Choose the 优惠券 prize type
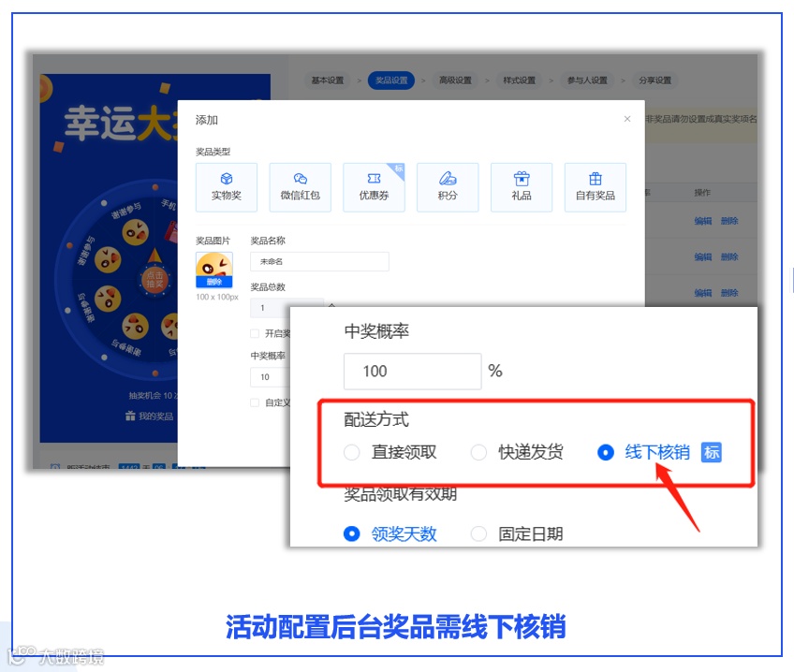 (x=374, y=187)
